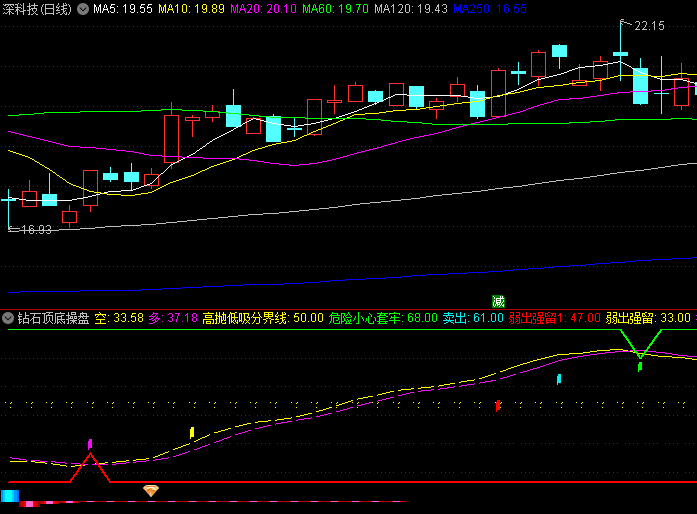
Task: Click the candlestick with the 22.15 high
Action: click(x=621, y=54)
